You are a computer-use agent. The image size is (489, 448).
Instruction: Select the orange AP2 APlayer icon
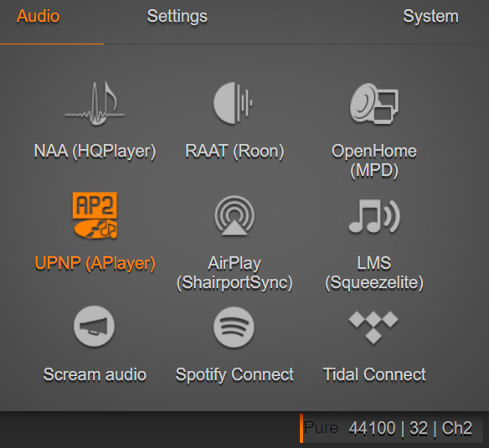[x=95, y=215]
